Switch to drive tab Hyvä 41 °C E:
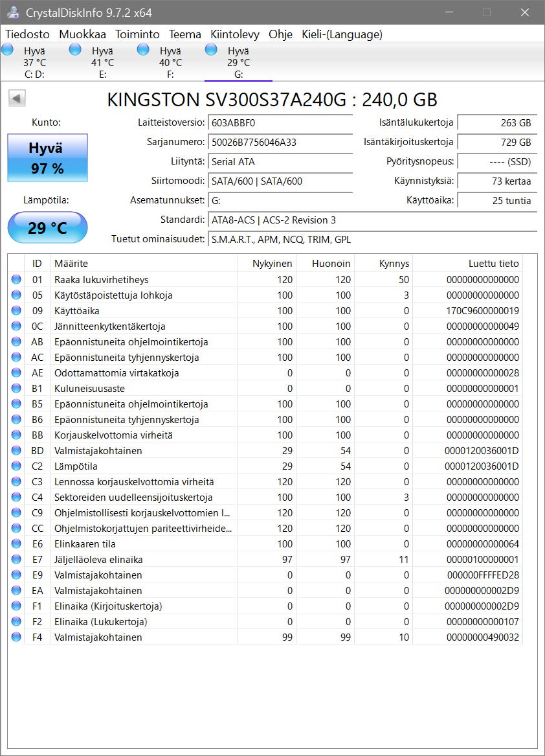 103,62
